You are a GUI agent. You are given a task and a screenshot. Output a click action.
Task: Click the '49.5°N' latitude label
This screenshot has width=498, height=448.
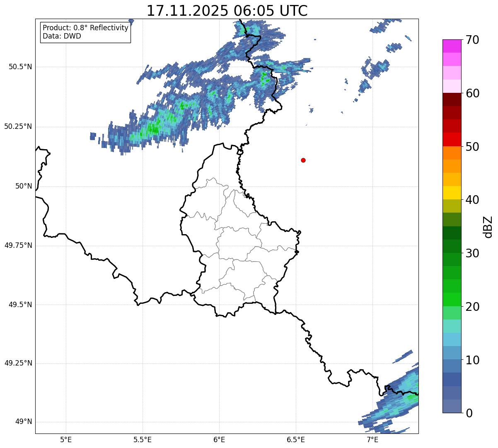click(x=20, y=305)
